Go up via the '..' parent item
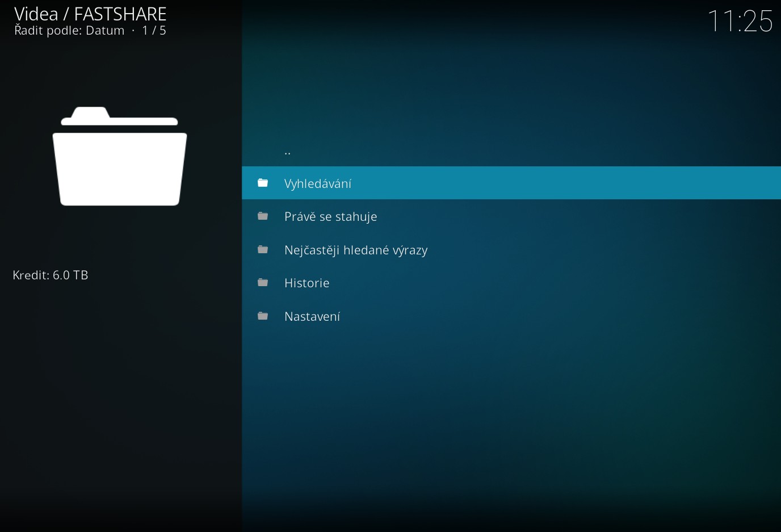This screenshot has width=781, height=532. [511, 150]
